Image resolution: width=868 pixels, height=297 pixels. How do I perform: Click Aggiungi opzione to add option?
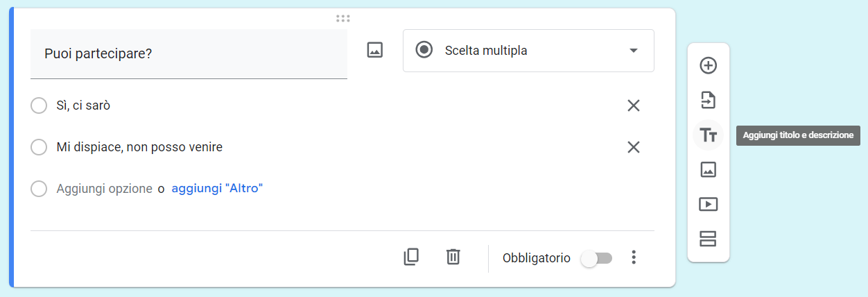(104, 189)
